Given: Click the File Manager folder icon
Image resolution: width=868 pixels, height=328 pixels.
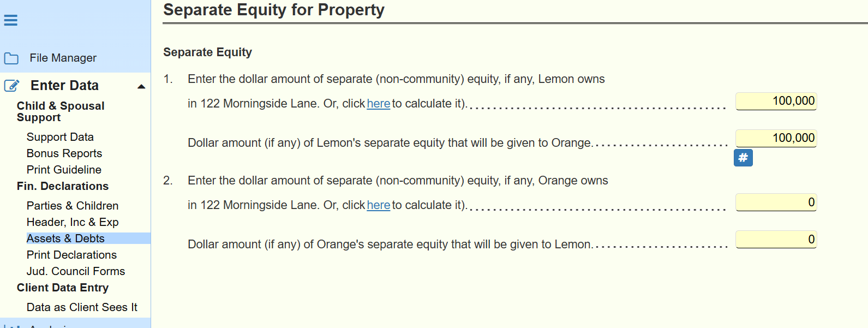Looking at the screenshot, I should point(11,58).
